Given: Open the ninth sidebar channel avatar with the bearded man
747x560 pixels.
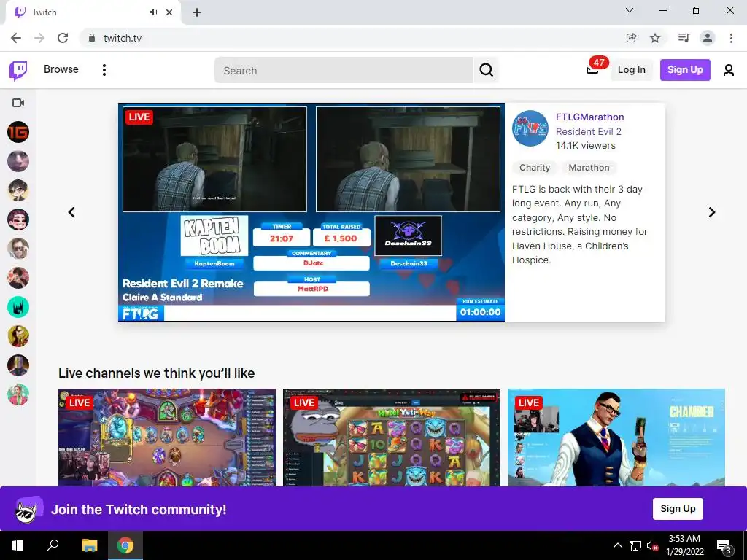Looking at the screenshot, I should (18, 365).
